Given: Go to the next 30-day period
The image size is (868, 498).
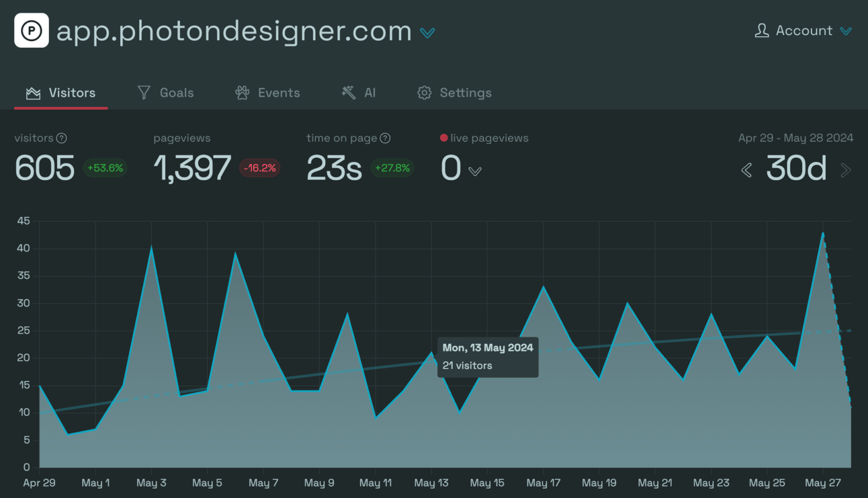Looking at the screenshot, I should 846,170.
